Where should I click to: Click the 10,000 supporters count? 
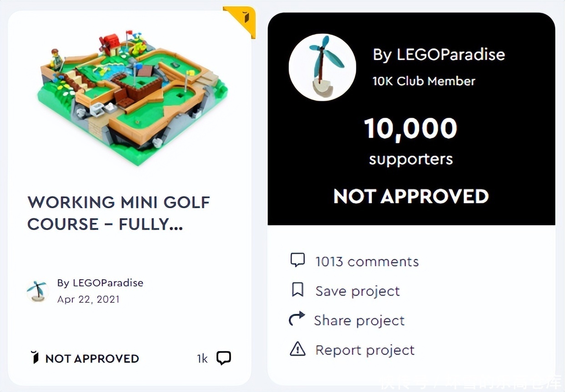click(x=411, y=129)
